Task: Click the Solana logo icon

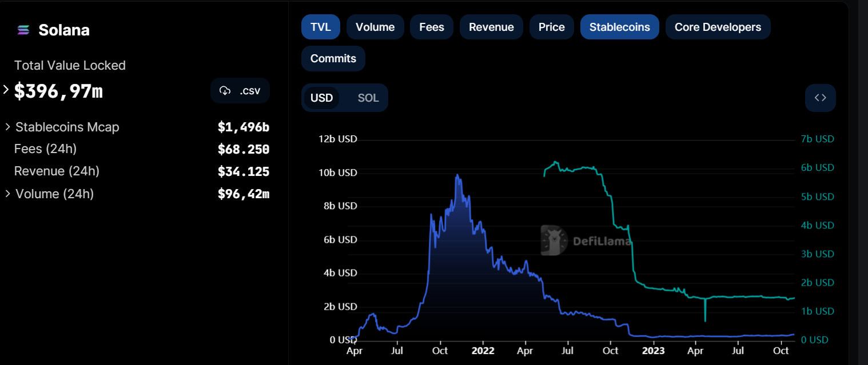Action: coord(23,30)
